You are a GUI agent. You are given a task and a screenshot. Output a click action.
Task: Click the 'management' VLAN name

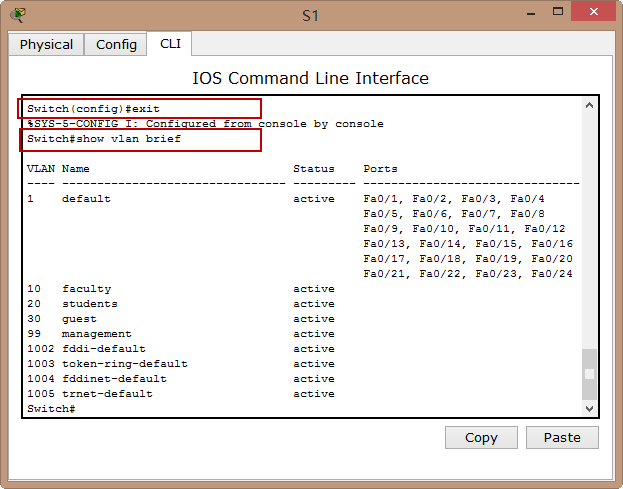(x=97, y=334)
